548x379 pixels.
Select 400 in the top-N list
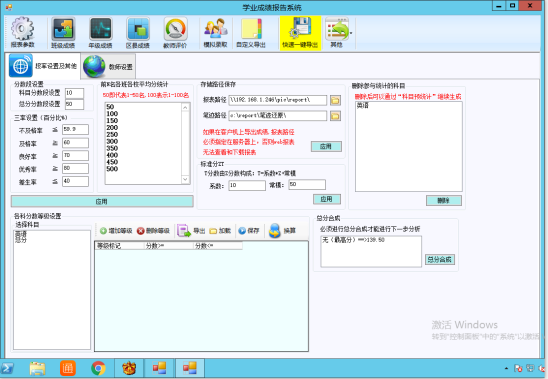pyautogui.click(x=112, y=155)
